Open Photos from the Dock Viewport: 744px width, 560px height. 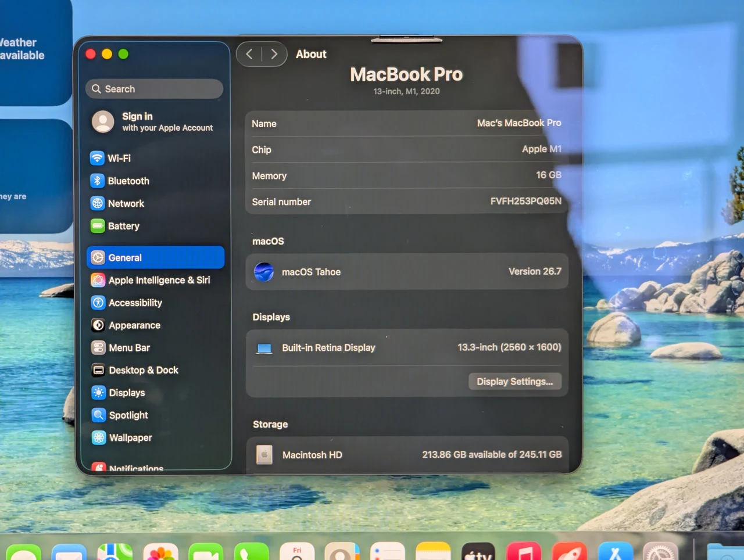tap(160, 552)
